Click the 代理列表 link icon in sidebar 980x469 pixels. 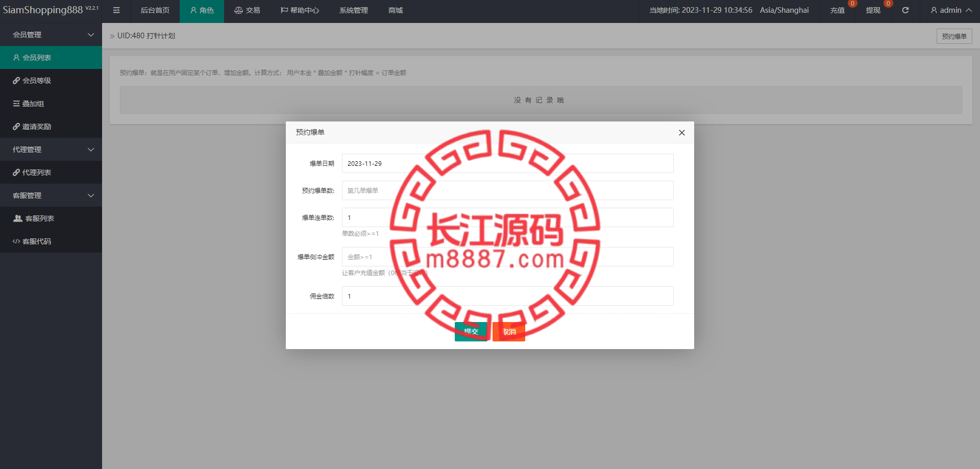tap(16, 172)
